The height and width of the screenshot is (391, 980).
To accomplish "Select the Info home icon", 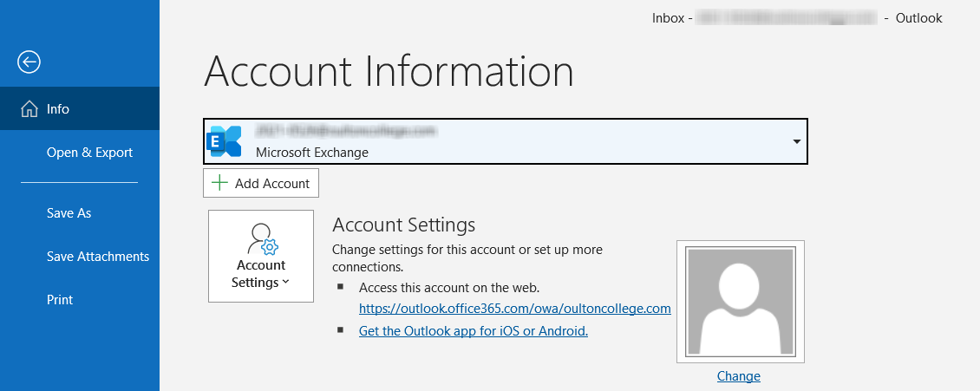I will 29,109.
